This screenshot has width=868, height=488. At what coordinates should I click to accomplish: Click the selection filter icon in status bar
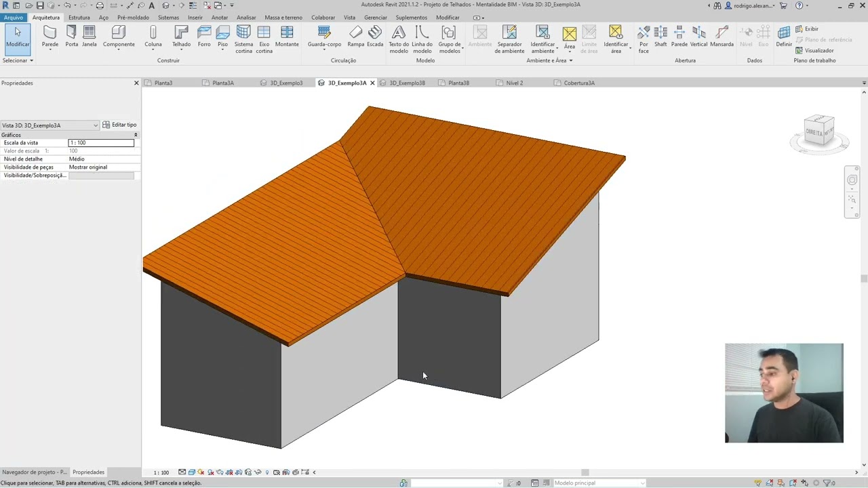tap(826, 483)
